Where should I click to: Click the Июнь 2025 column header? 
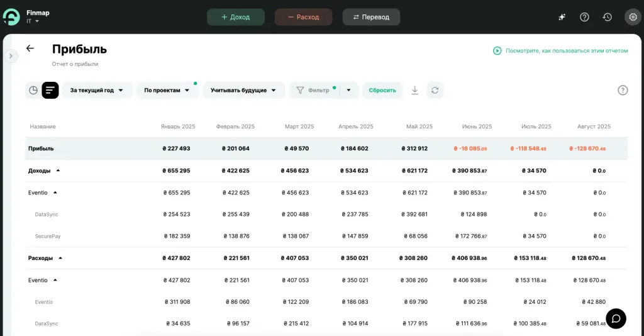[x=477, y=126]
